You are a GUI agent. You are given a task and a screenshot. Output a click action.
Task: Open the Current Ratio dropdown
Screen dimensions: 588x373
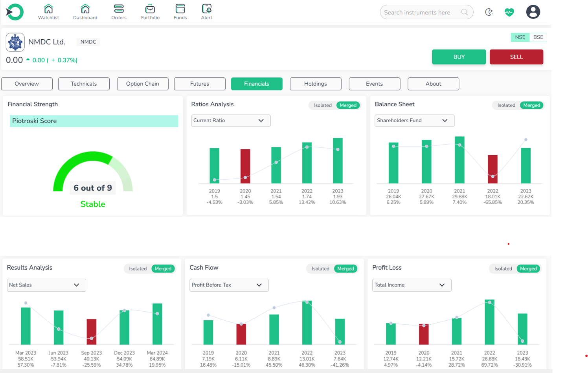tap(231, 121)
